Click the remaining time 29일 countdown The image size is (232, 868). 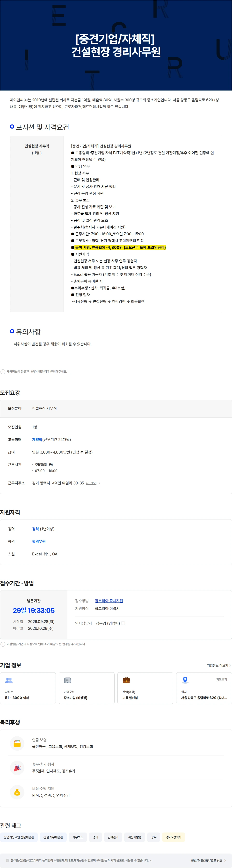(x=34, y=610)
